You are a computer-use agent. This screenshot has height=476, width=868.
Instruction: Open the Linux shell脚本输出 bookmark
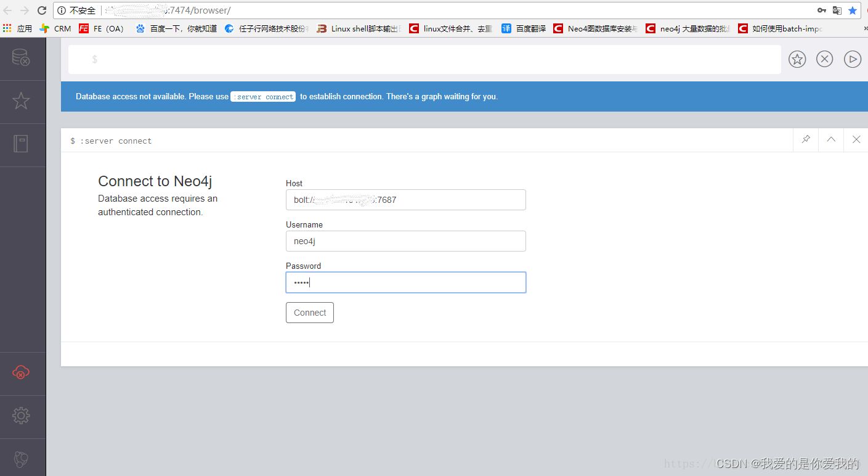[357, 28]
